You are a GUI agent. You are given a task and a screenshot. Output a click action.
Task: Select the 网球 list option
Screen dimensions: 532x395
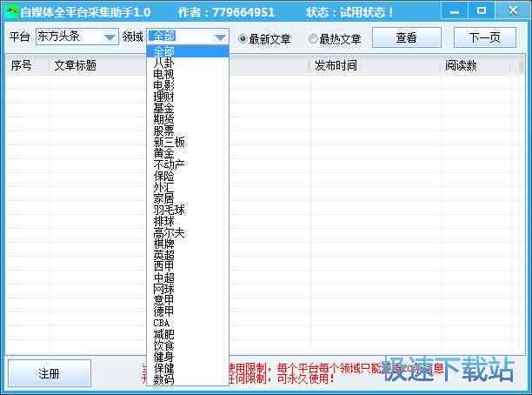188,289
